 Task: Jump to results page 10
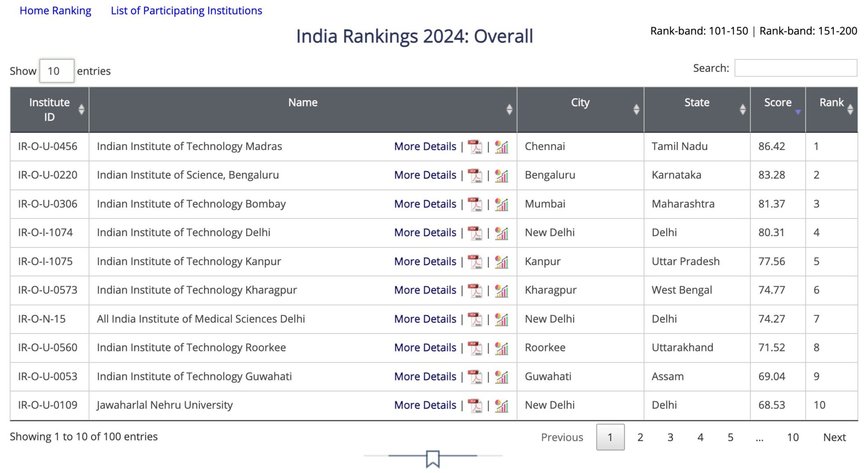coord(793,437)
